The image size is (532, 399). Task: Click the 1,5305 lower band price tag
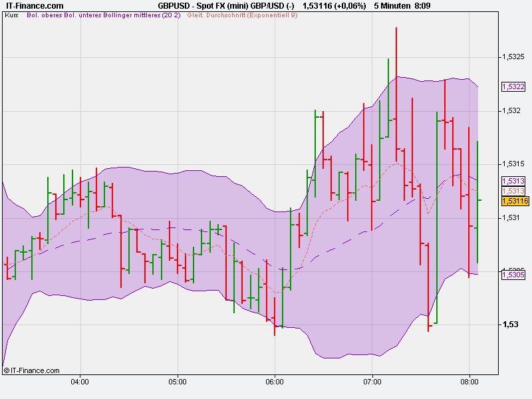pos(512,274)
